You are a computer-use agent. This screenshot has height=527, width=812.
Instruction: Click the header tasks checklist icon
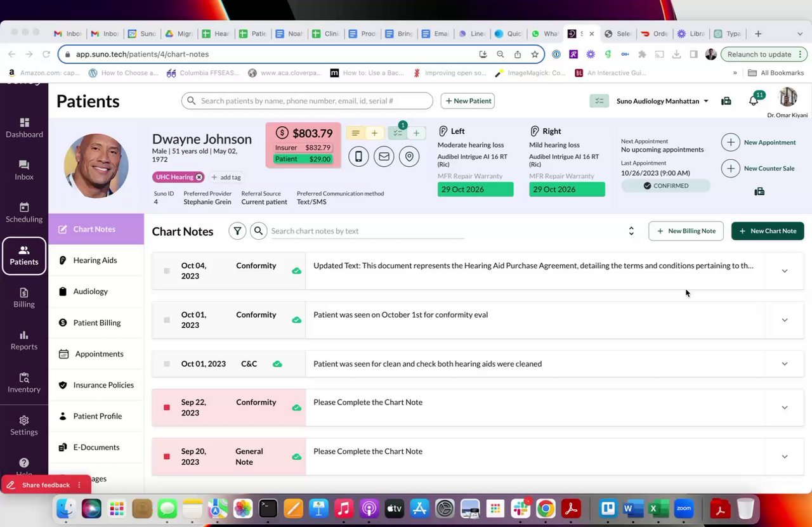(x=599, y=101)
